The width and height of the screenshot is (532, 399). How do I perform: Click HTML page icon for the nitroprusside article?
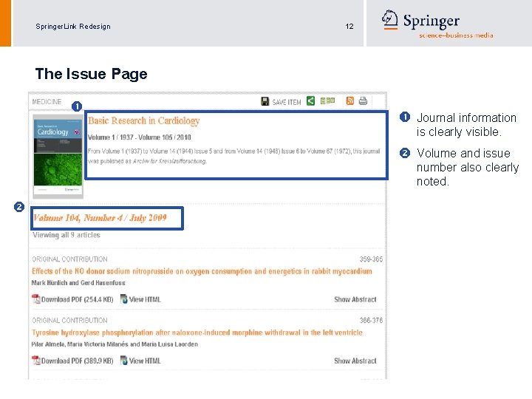pos(124,299)
